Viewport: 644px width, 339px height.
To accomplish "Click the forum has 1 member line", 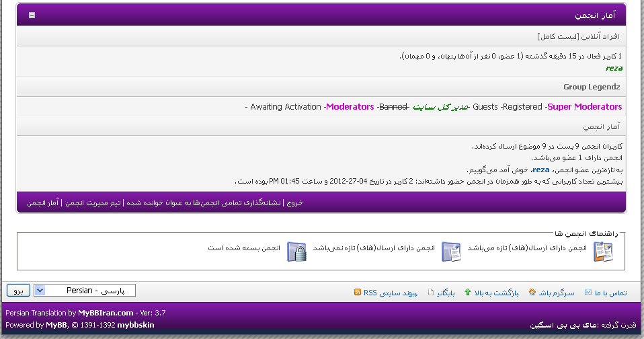I will coord(577,158).
